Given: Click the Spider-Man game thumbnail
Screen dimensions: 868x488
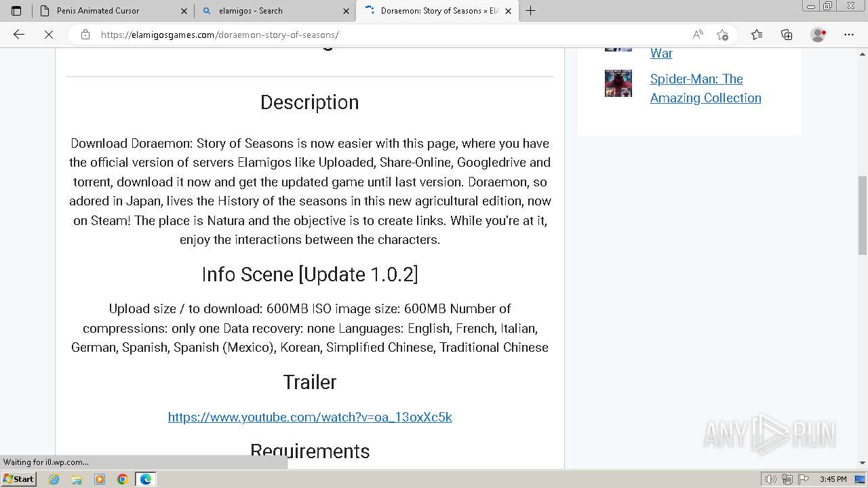Looking at the screenshot, I should click(x=618, y=83).
